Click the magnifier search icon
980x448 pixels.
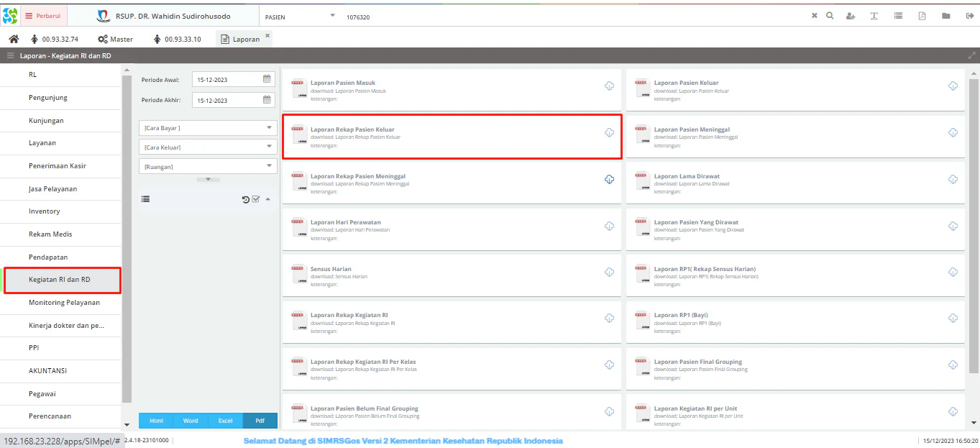pos(830,16)
